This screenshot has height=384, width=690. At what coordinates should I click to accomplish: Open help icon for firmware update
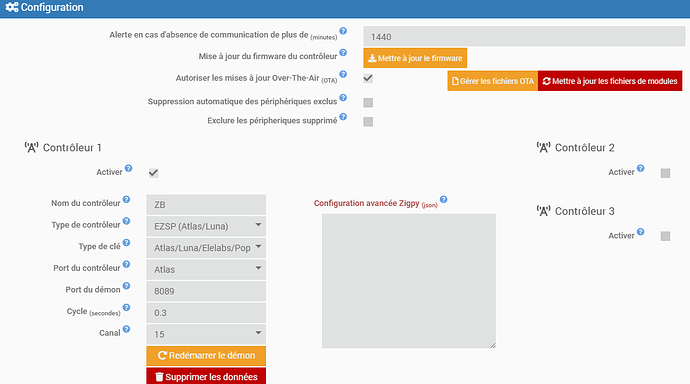(343, 52)
